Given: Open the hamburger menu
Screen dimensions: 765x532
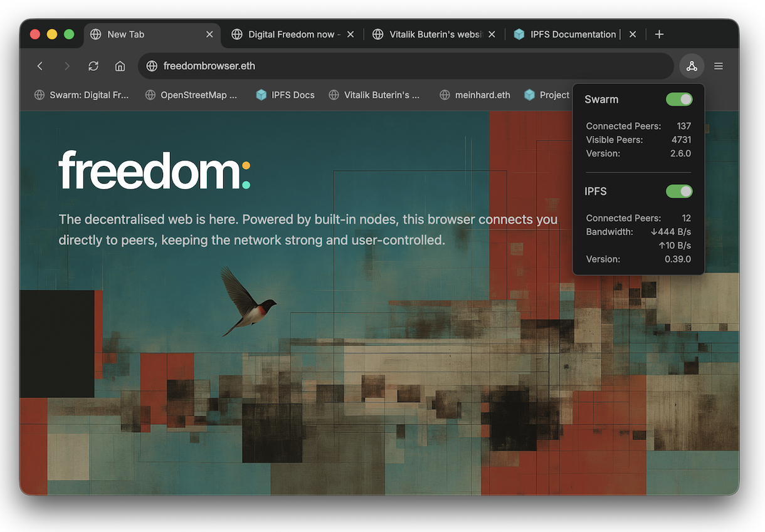Looking at the screenshot, I should click(718, 66).
